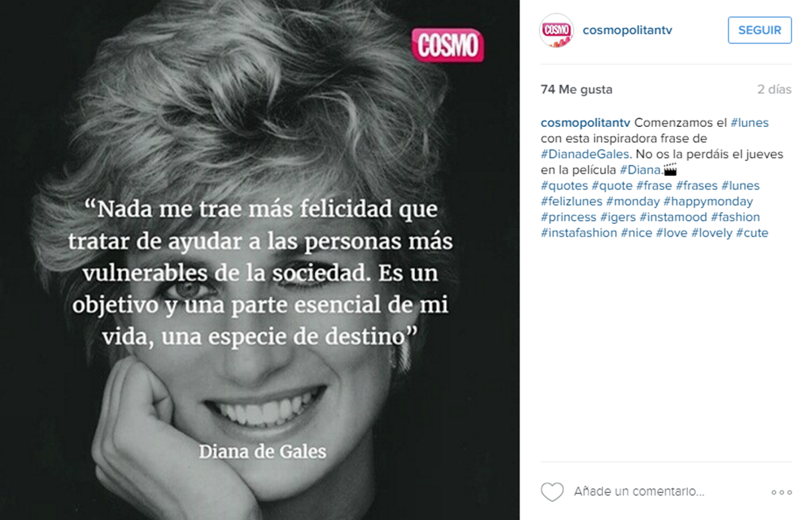Click the heart like icon
This screenshot has height=520, width=812.
pyautogui.click(x=552, y=491)
